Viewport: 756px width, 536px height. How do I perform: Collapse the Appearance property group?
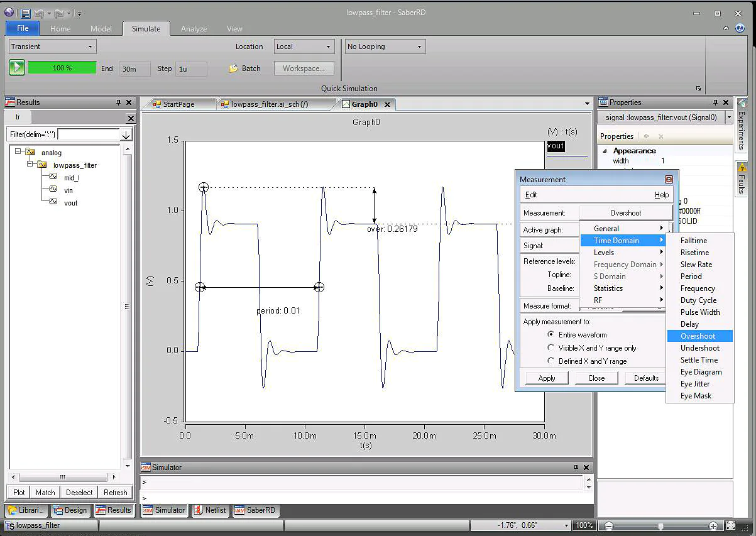(605, 151)
